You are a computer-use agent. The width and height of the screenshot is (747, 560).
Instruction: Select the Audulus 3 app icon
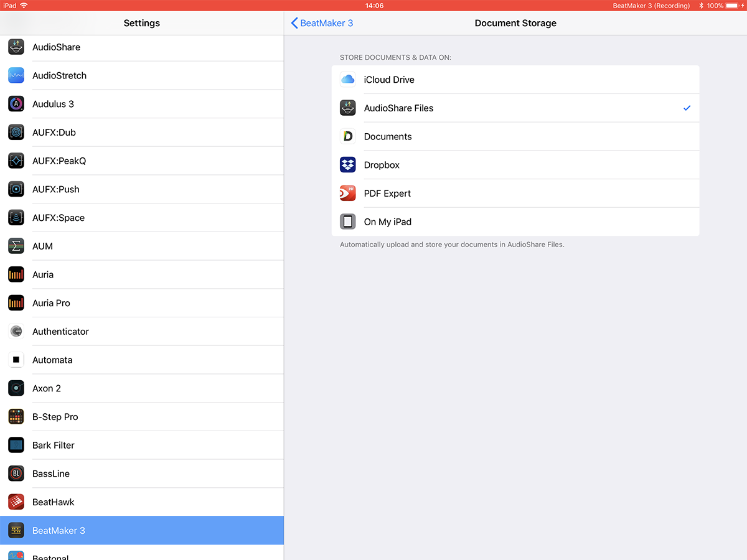(16, 104)
